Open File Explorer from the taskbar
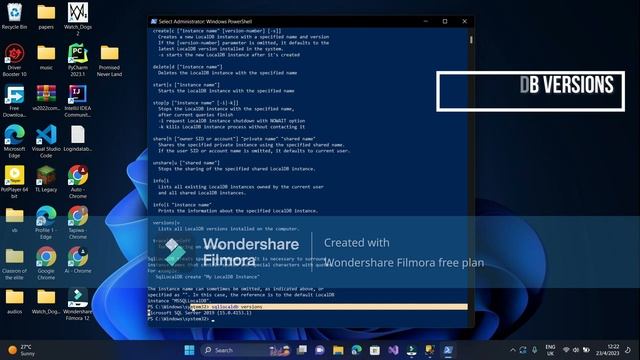The image size is (640, 360). tap(338, 350)
